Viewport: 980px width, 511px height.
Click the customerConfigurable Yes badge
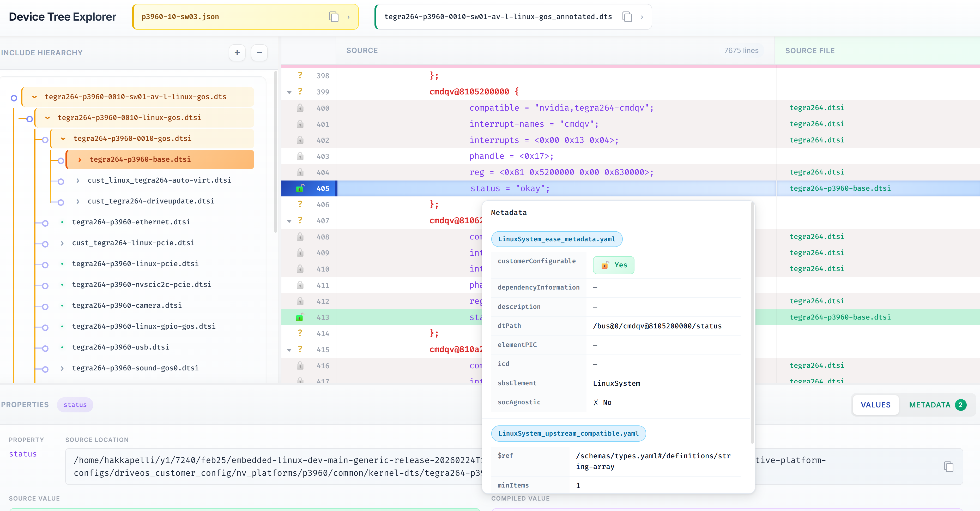pos(613,265)
